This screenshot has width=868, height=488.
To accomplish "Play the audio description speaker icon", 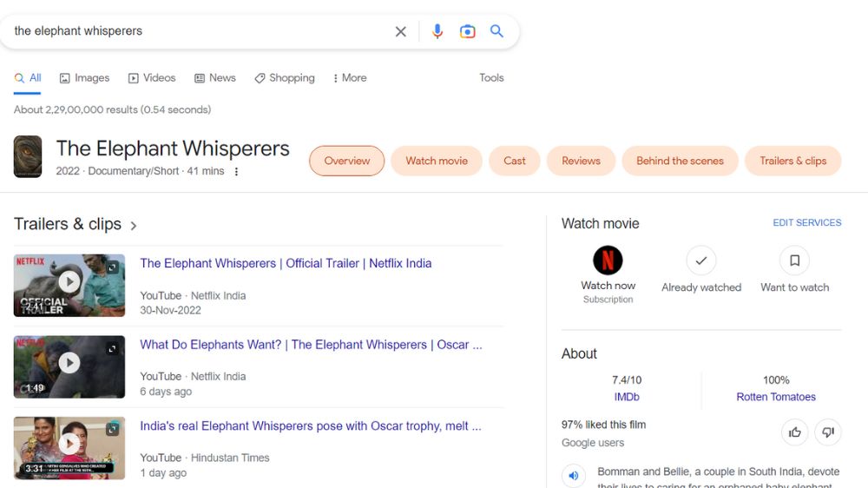I will pos(574,475).
